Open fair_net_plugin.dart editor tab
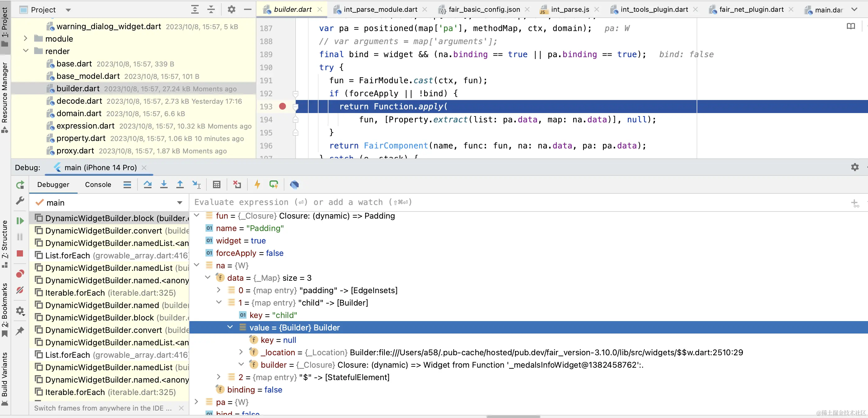The height and width of the screenshot is (418, 868). click(751, 9)
